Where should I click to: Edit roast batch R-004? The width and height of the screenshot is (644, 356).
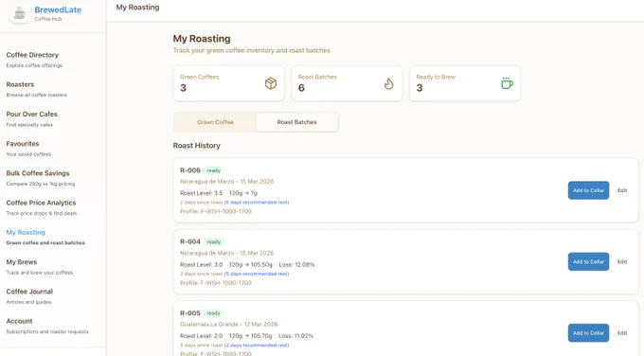pos(622,261)
